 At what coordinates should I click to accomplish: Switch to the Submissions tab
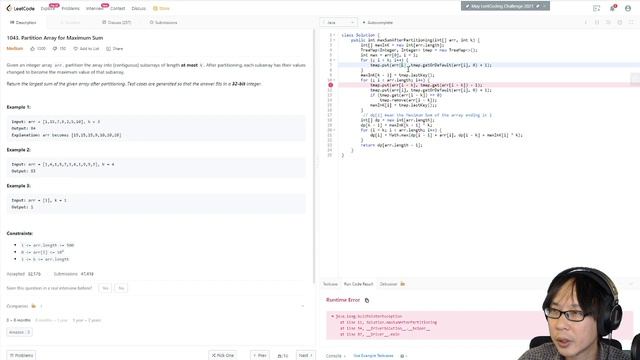tap(163, 22)
